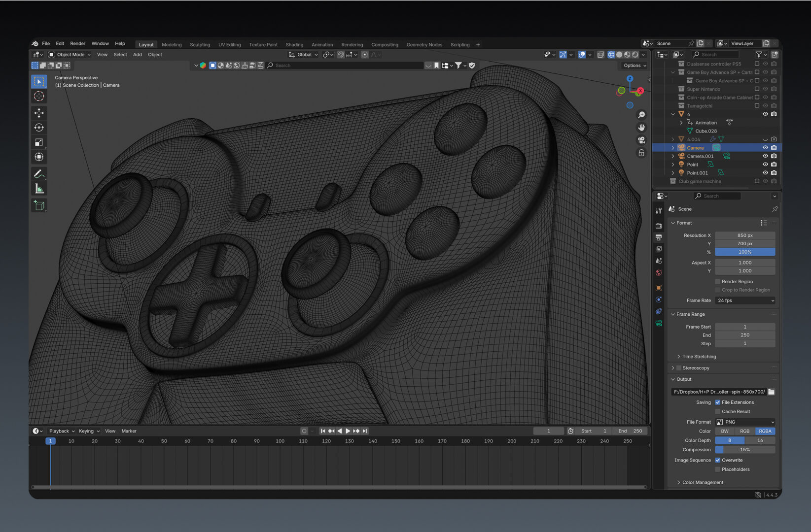Open the Frame Rate dropdown
Screen dimensions: 811x532
coord(745,300)
